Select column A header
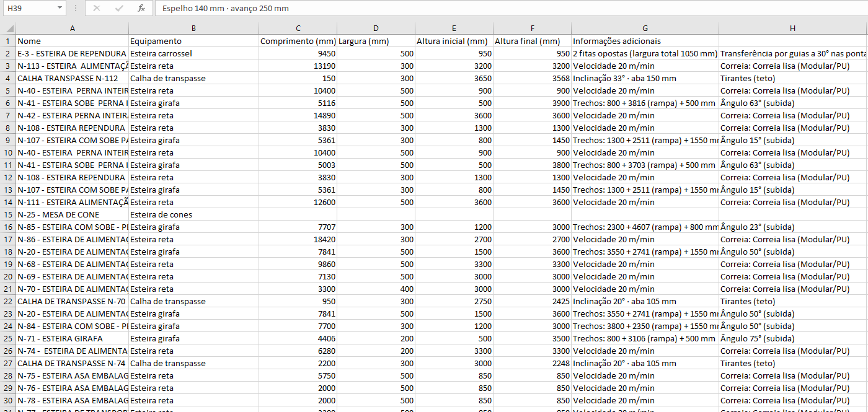The width and height of the screenshot is (868, 412). [73, 28]
